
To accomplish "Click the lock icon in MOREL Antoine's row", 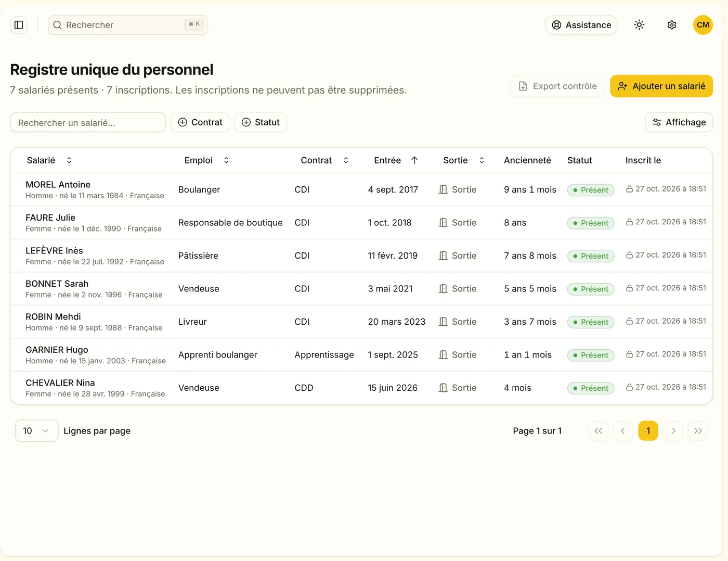I will (629, 189).
